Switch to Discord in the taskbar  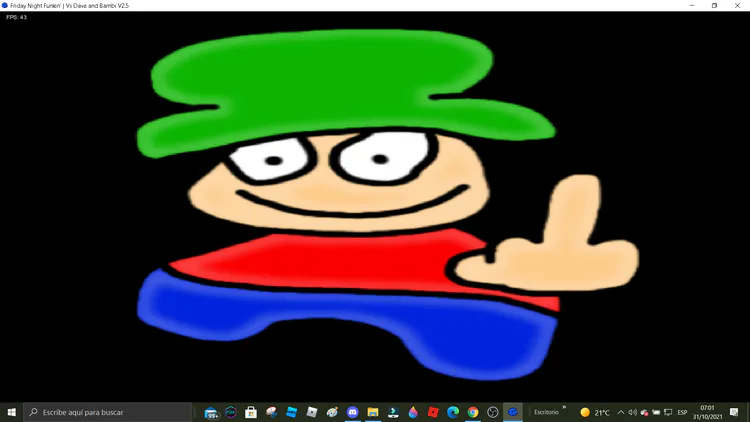(x=353, y=412)
